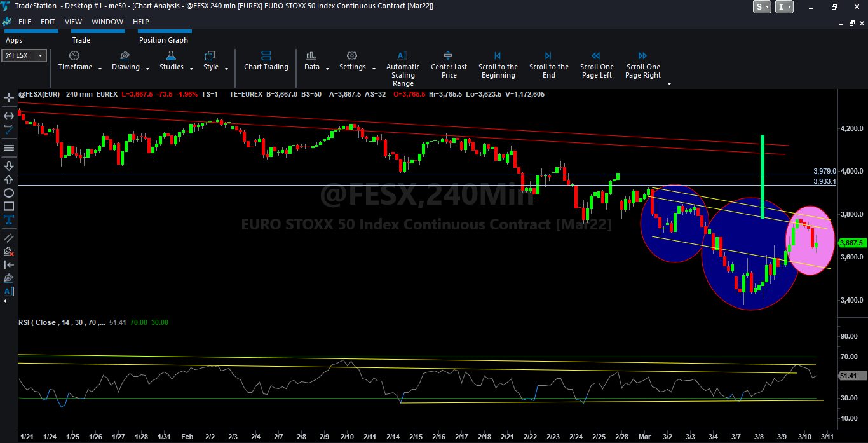Image resolution: width=868 pixels, height=443 pixels.
Task: Click the Scroll One Page Right icon
Action: (x=642, y=56)
